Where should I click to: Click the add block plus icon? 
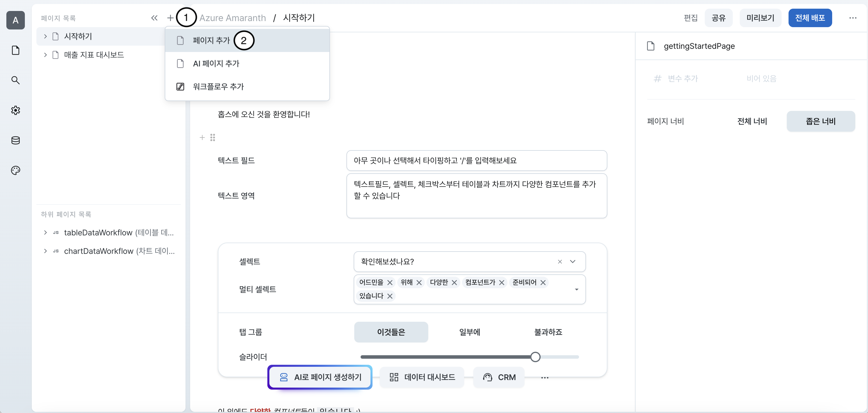tap(202, 137)
